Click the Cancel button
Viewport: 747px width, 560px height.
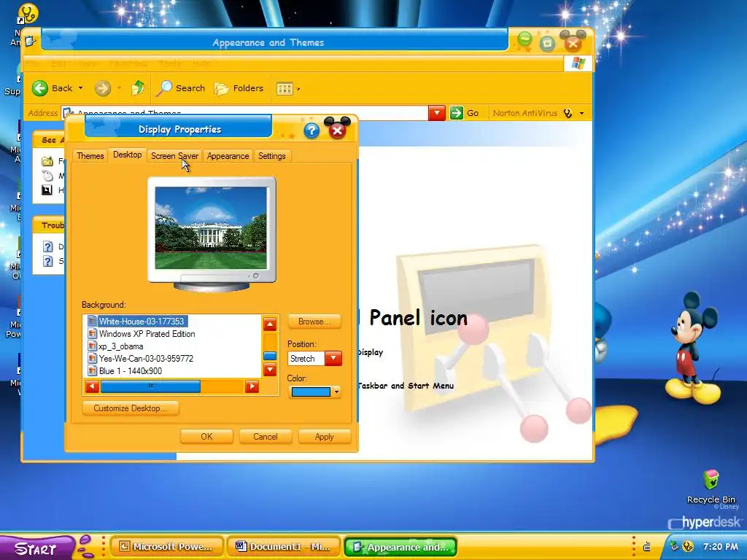pyautogui.click(x=266, y=437)
